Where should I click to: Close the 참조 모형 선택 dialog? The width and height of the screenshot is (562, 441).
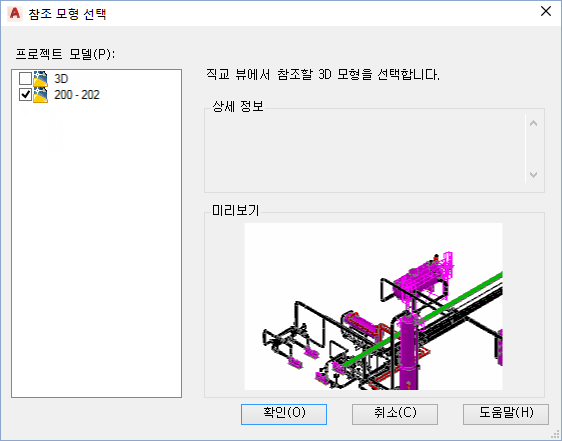click(546, 11)
